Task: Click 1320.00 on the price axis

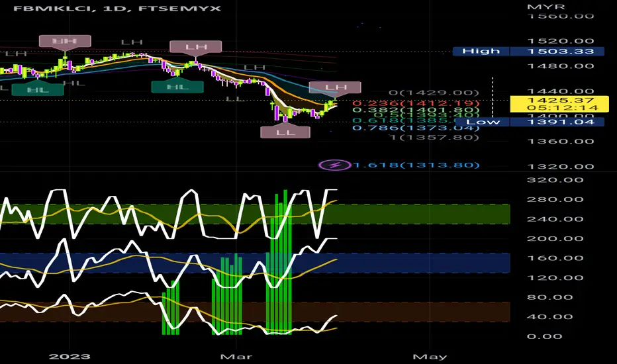Action: [x=561, y=167]
